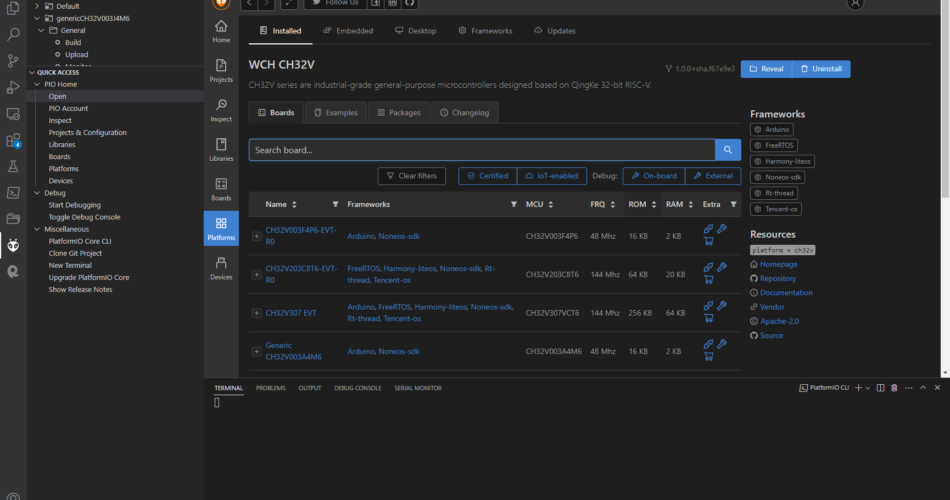Viewport: 950px width, 500px height.
Task: Open the Testing flask icon in activity bar
Action: pos(13,166)
